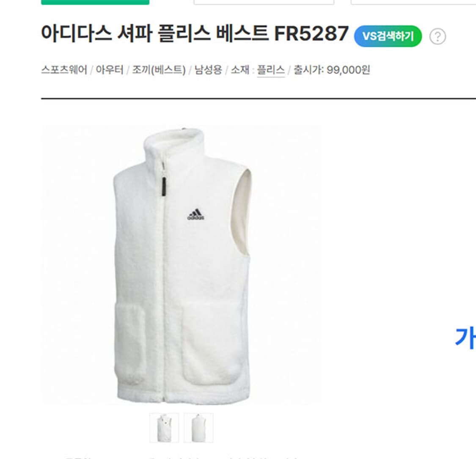
Task: Click the product title 아디다스 셔파 플리스 베스트
Action: pos(154,33)
